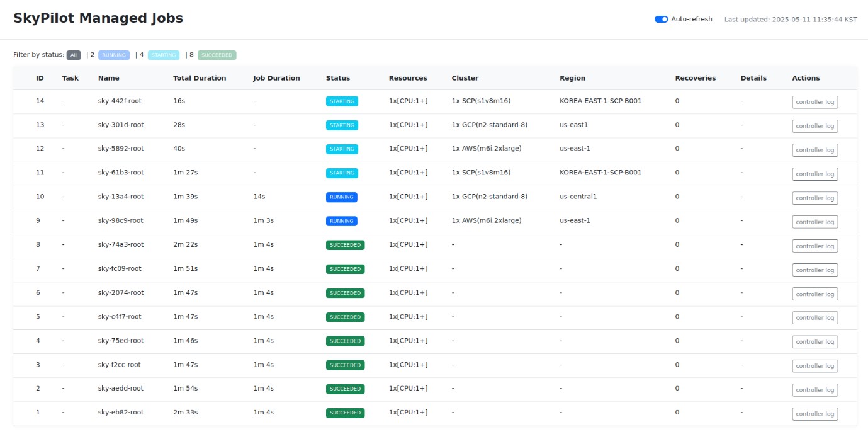The width and height of the screenshot is (868, 439).
Task: Click the Recoveries column header
Action: pos(695,78)
